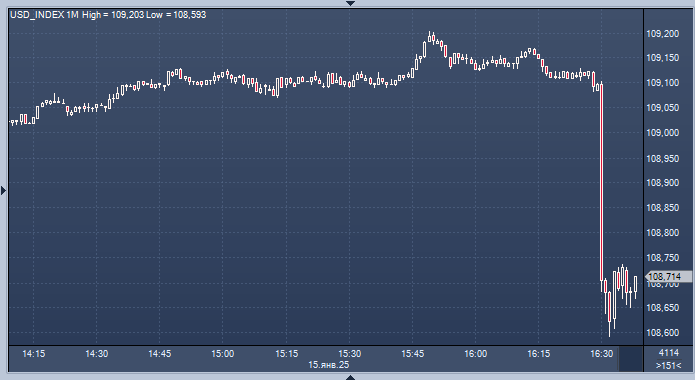Click the long red candle at 16:30
Screen dimensions: 695x380
tap(601, 182)
